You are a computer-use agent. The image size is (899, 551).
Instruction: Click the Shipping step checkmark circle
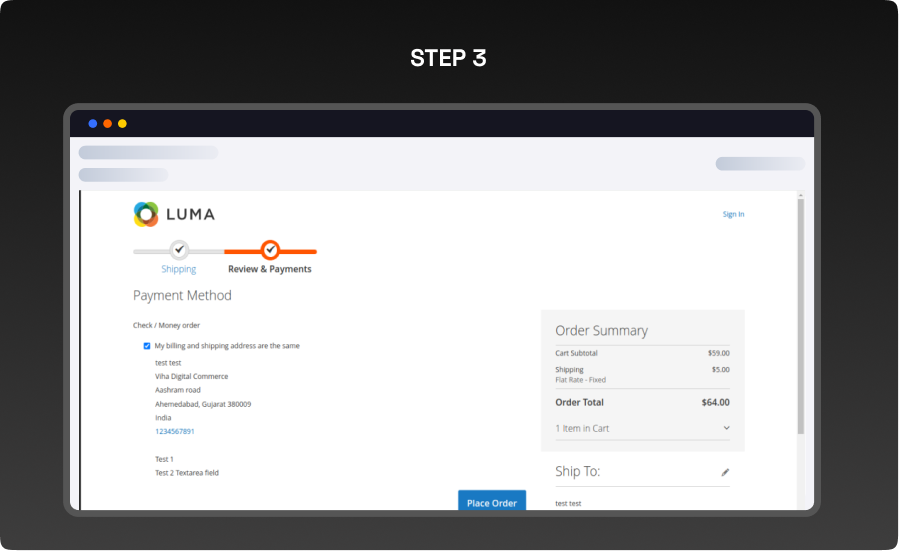pyautogui.click(x=179, y=249)
